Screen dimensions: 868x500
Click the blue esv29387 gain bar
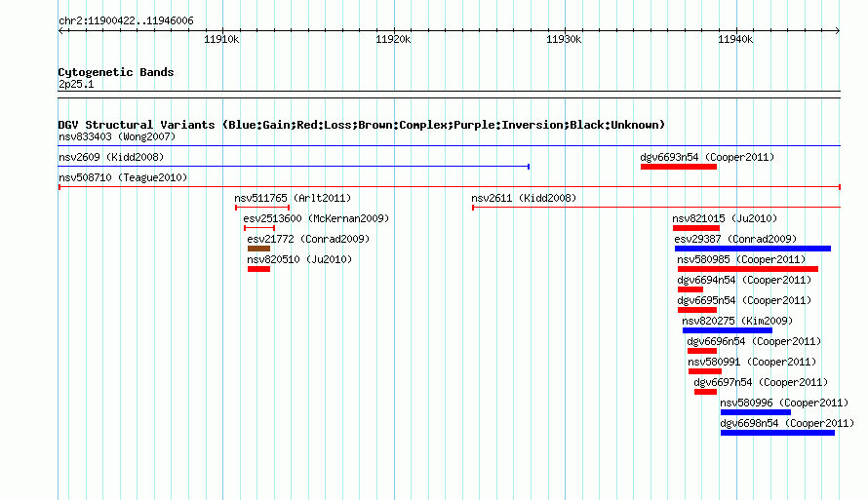[753, 249]
